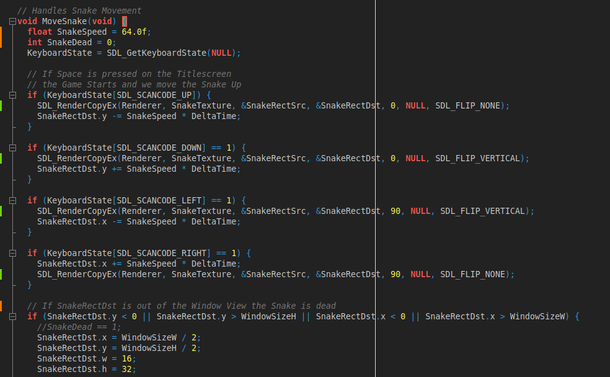This screenshot has width=610, height=377.
Task: Click 'SnakeRectDst.w = 16;' line
Action: 86,358
